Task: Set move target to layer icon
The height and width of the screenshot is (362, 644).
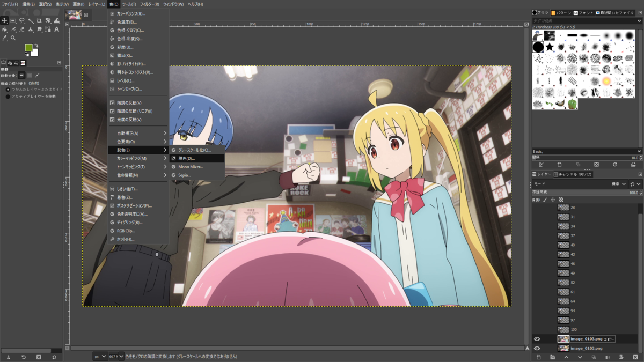Action: click(21, 76)
